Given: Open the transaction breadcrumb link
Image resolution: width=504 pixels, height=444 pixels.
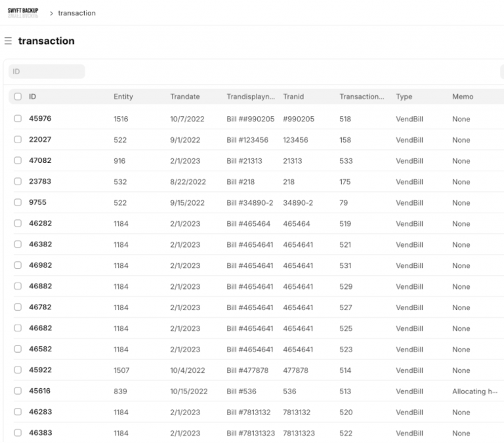Looking at the screenshot, I should pos(77,13).
